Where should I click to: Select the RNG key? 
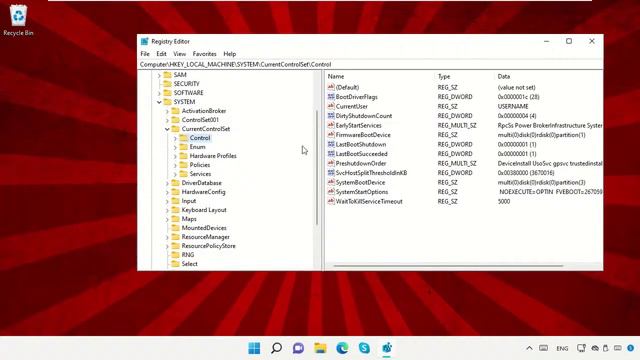[188, 255]
